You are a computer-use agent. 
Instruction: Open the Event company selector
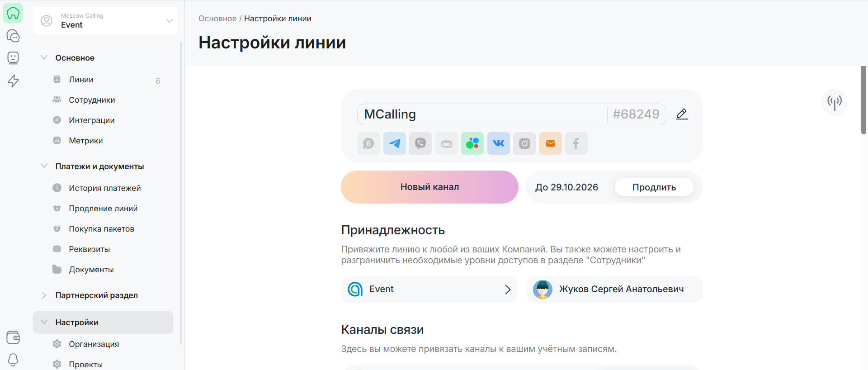(x=429, y=289)
